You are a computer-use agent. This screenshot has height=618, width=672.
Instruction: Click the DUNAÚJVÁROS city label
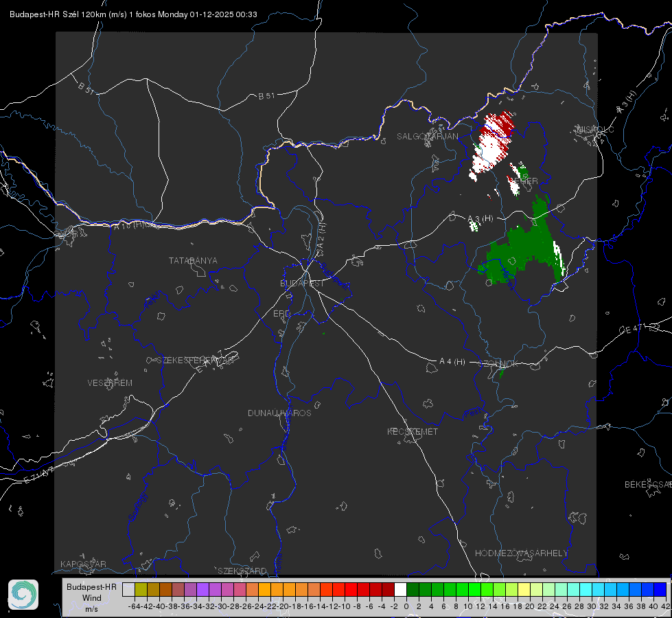279,413
